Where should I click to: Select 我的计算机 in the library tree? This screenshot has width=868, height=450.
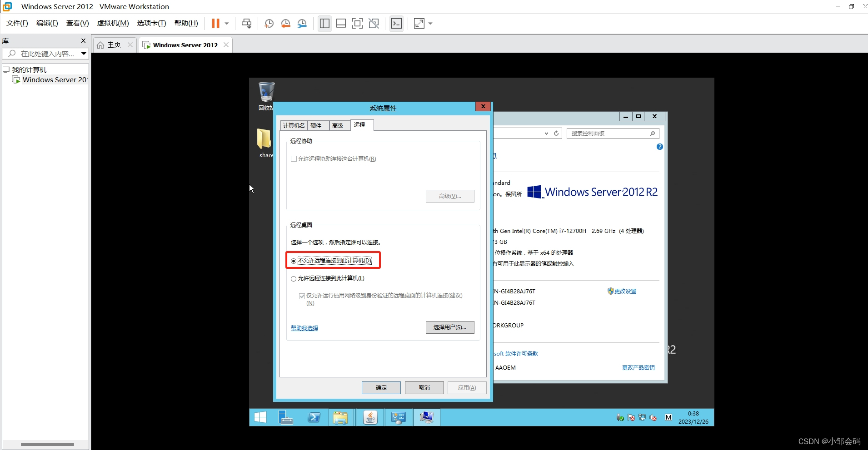pyautogui.click(x=29, y=69)
